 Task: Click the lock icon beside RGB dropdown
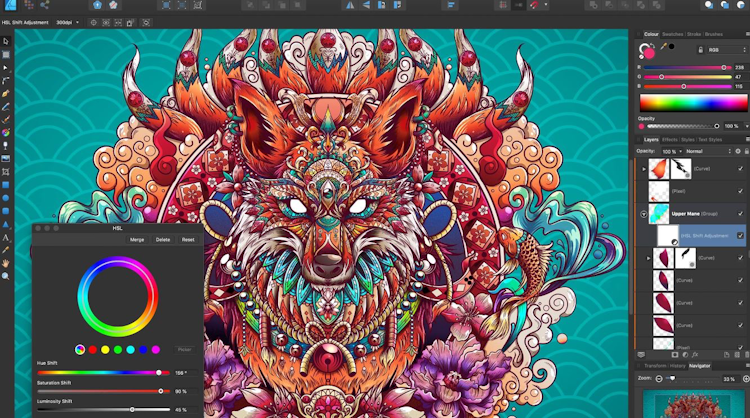(x=700, y=50)
